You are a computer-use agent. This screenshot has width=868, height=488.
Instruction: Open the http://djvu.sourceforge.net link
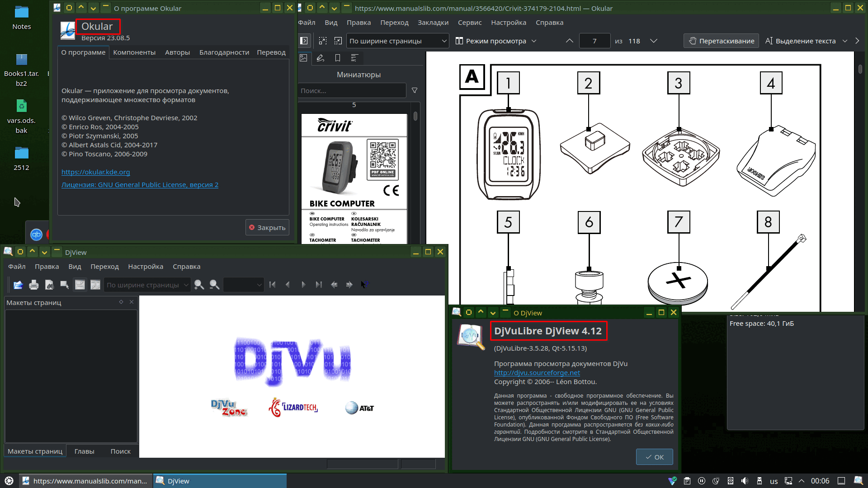coord(537,373)
